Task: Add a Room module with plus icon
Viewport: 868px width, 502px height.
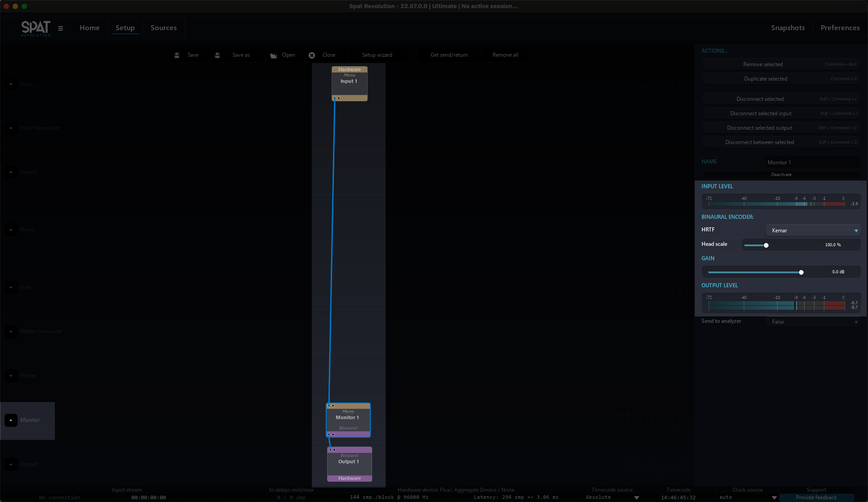Action: tap(11, 230)
